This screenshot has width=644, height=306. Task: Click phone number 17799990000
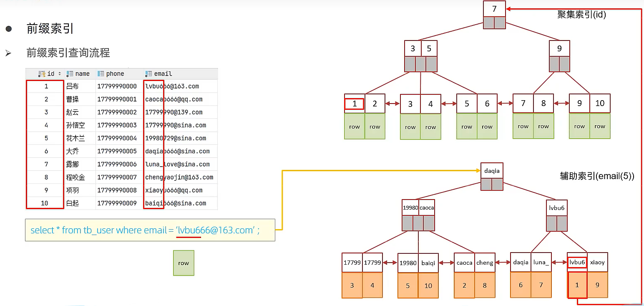(117, 86)
